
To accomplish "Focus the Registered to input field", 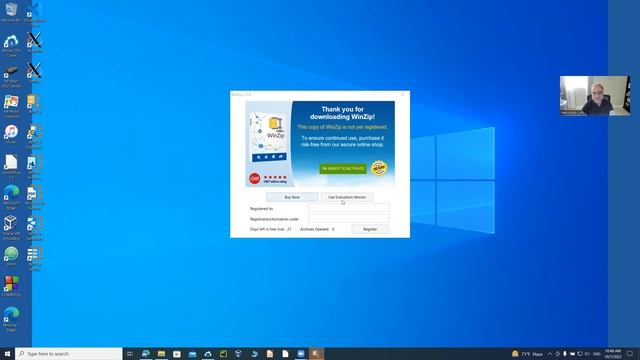I will click(x=349, y=208).
